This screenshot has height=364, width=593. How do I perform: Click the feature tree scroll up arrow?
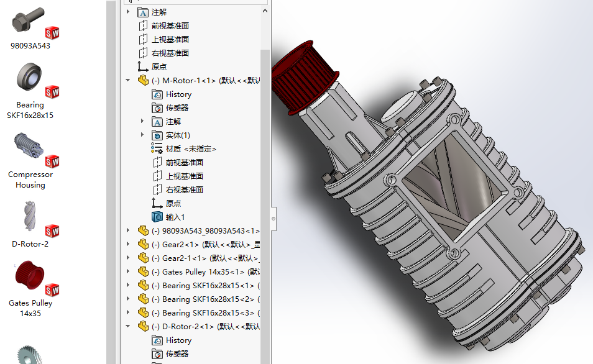[265, 11]
